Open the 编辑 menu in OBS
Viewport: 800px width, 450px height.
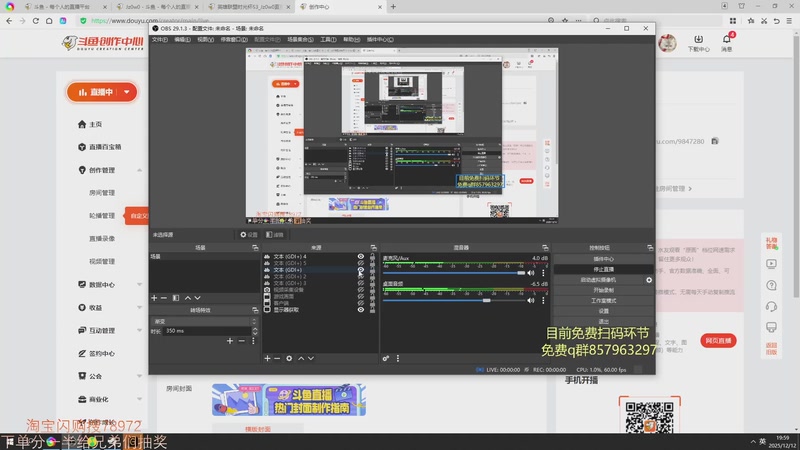(x=182, y=40)
